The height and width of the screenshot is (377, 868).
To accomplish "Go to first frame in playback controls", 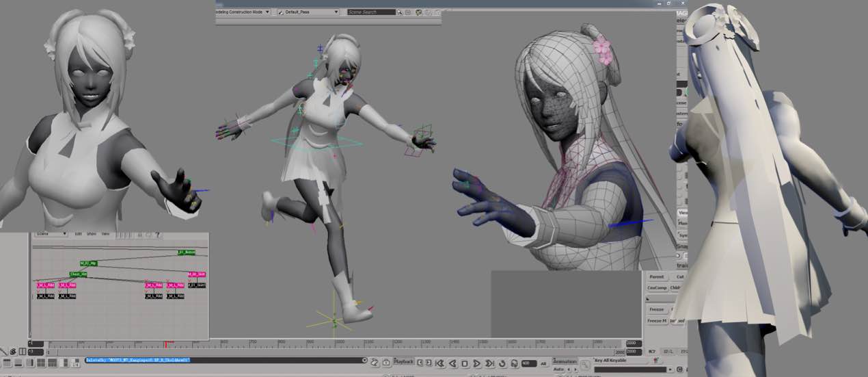I will (440, 363).
